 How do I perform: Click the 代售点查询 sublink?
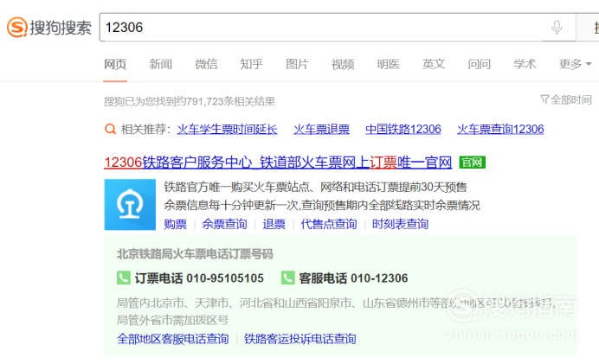(x=329, y=224)
